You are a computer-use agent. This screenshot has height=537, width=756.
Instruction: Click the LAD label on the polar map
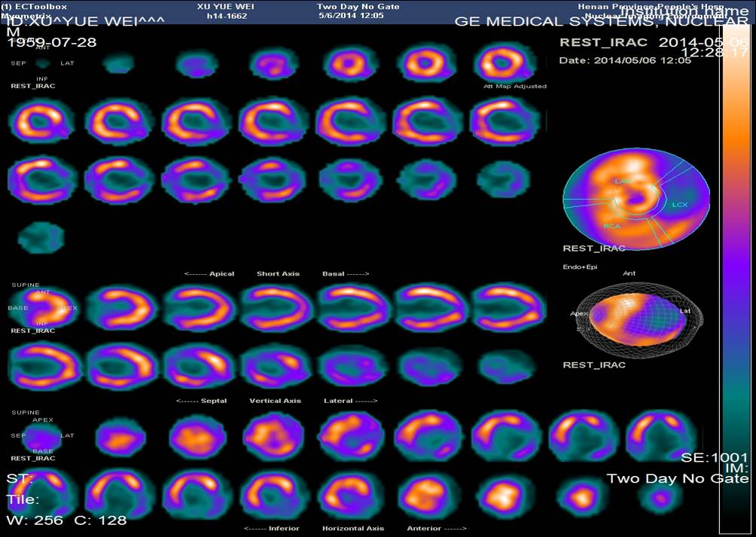pos(622,181)
